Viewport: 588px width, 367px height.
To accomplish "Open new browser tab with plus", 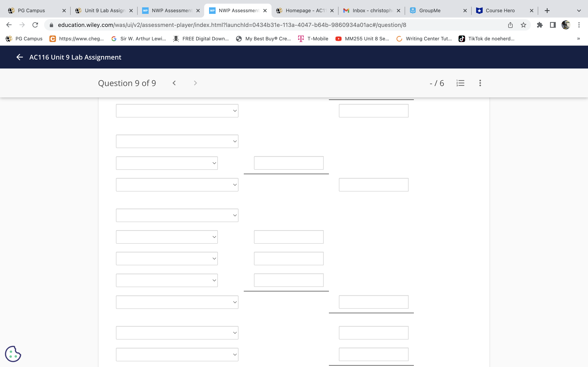I will (547, 11).
